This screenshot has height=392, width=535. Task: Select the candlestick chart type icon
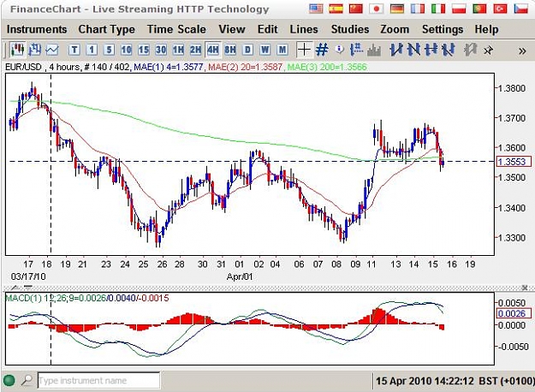[x=17, y=50]
